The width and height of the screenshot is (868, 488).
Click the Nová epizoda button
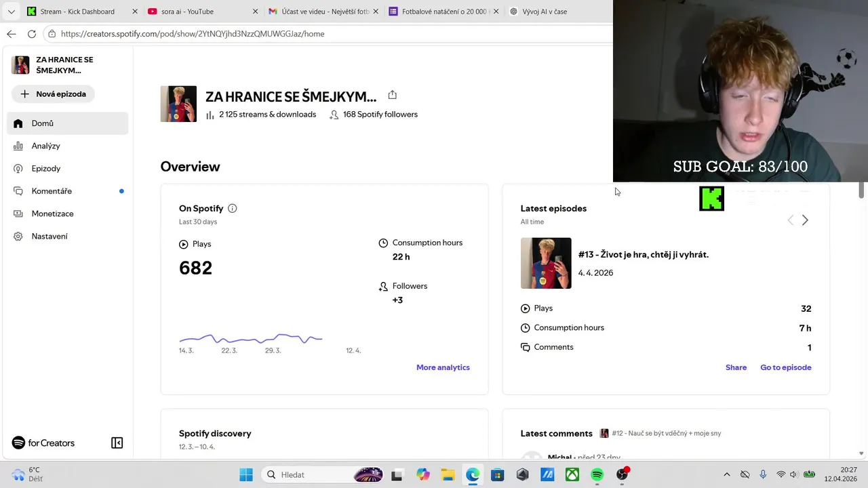53,94
